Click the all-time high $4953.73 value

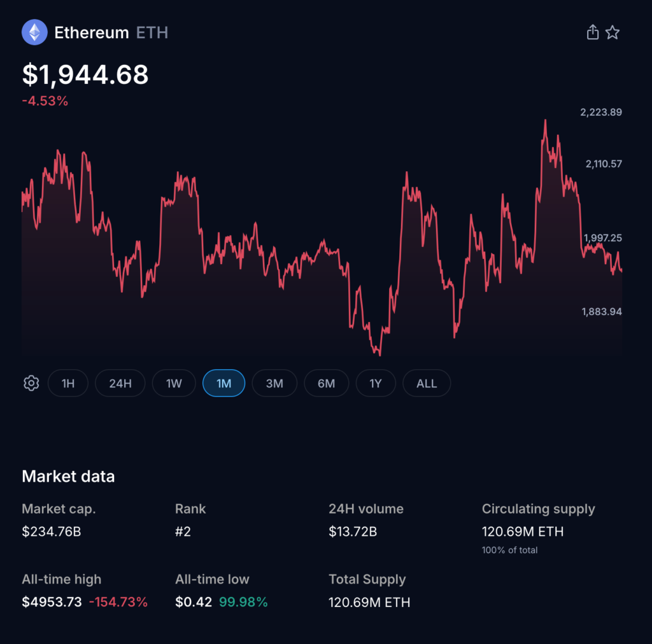point(50,601)
